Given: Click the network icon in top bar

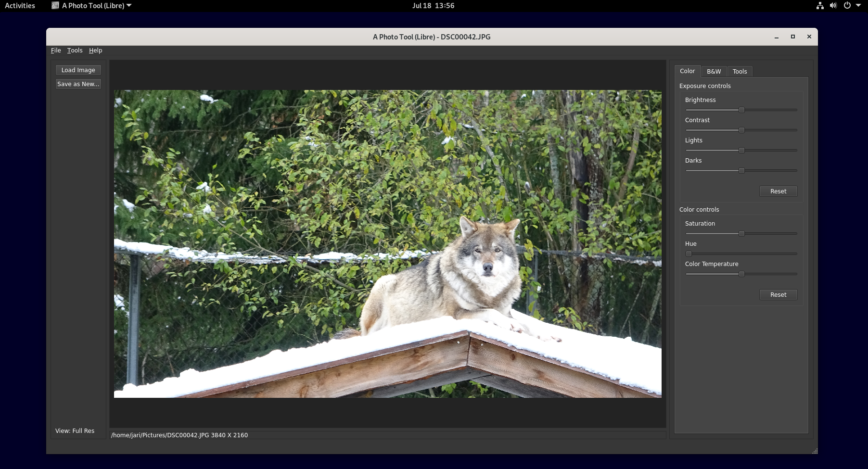Looking at the screenshot, I should [820, 6].
